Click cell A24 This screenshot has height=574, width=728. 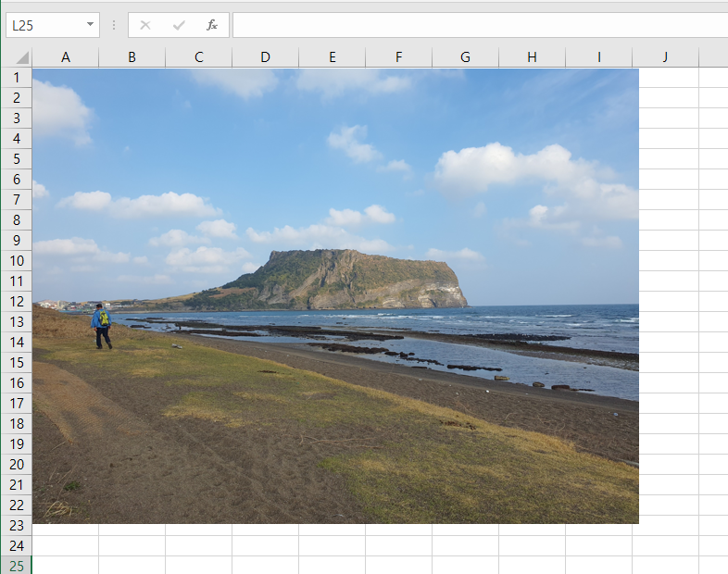pos(66,545)
